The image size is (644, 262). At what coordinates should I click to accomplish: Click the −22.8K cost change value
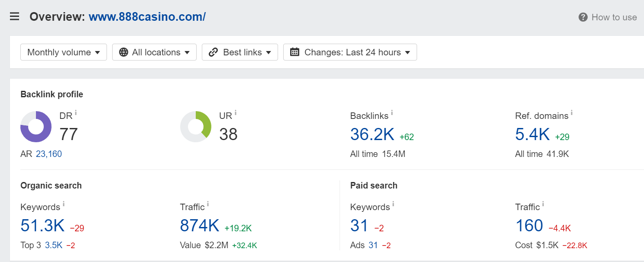point(575,246)
